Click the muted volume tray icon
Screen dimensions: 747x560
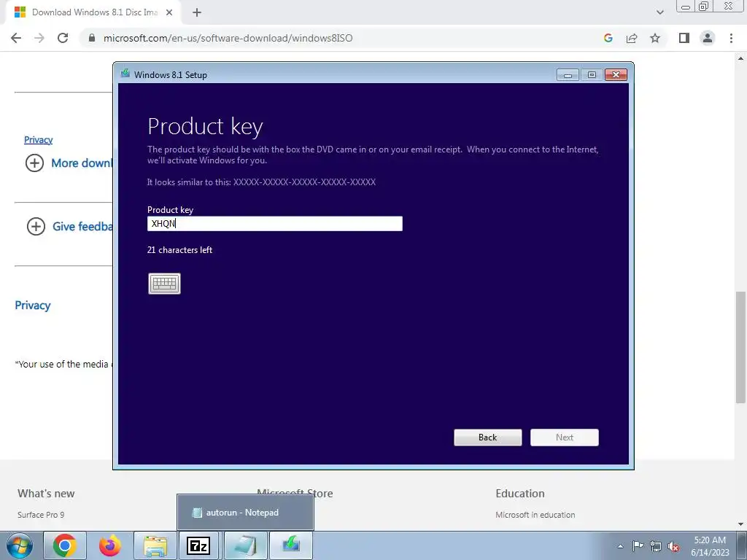[673, 546]
